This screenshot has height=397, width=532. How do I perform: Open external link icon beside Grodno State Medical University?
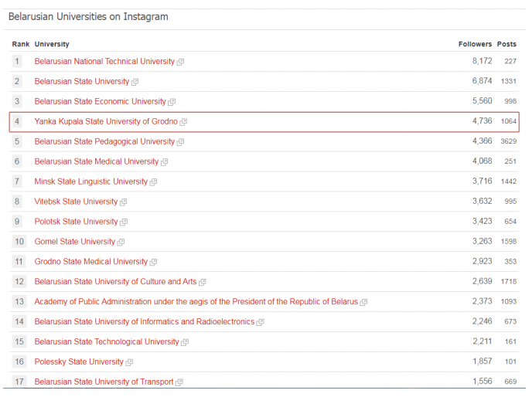[153, 262]
